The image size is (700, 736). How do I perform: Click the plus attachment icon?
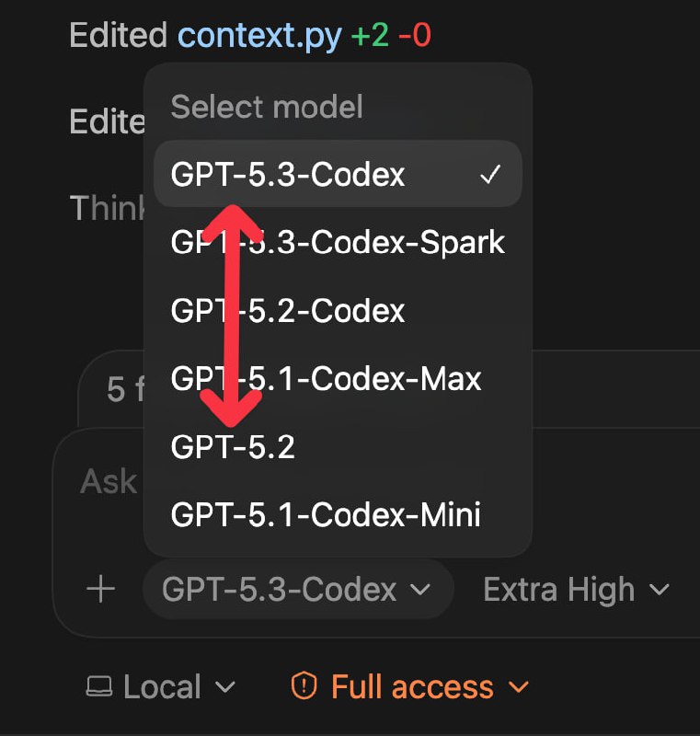click(101, 590)
